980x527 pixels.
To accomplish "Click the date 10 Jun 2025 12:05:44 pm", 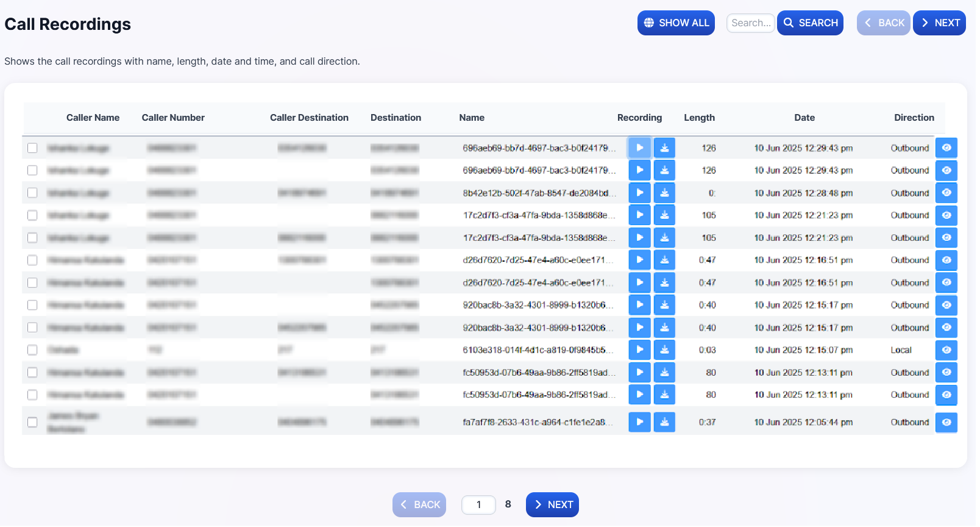I will [x=803, y=422].
